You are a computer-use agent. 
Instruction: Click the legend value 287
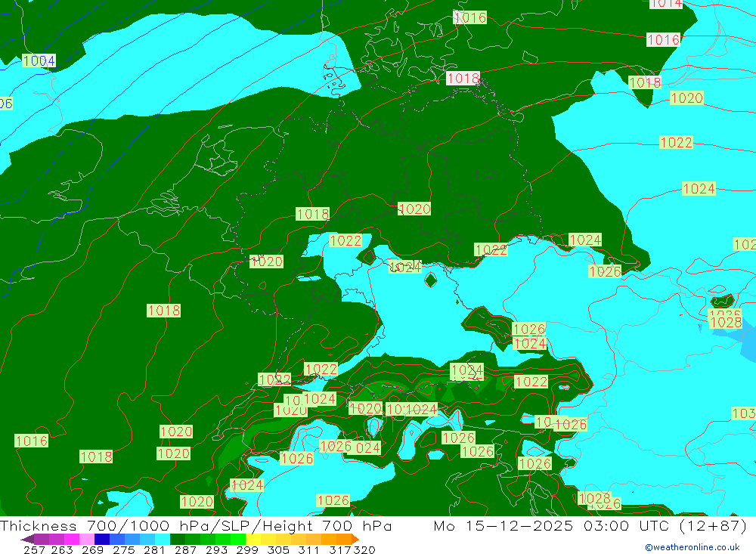pos(185,549)
